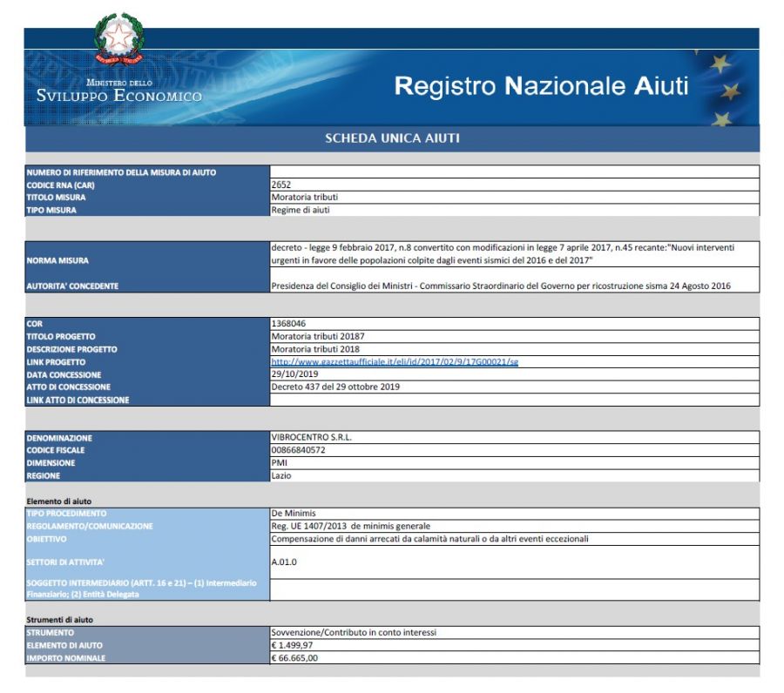This screenshot has height=693, width=784.
Task: Click the 'Lazio' region value
Action: click(281, 475)
